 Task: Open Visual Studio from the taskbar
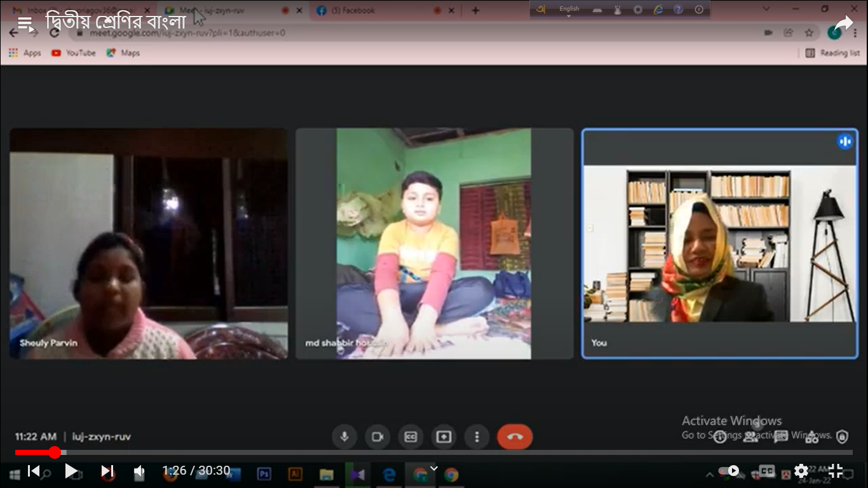(358, 475)
